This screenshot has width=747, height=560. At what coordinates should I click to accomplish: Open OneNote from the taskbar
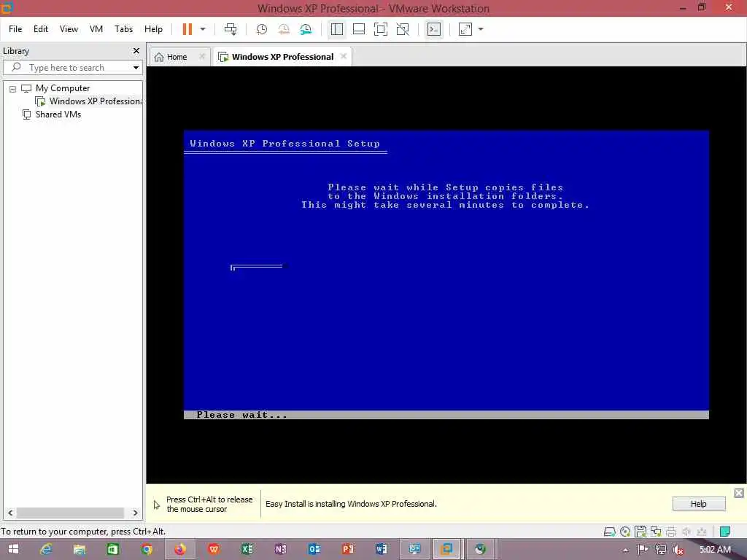(x=281, y=549)
